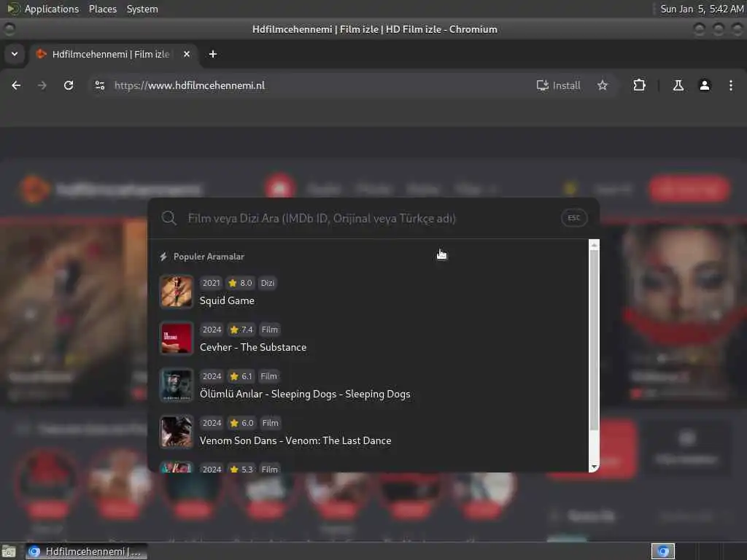Click the Dizi tag on Squid Game

[267, 283]
